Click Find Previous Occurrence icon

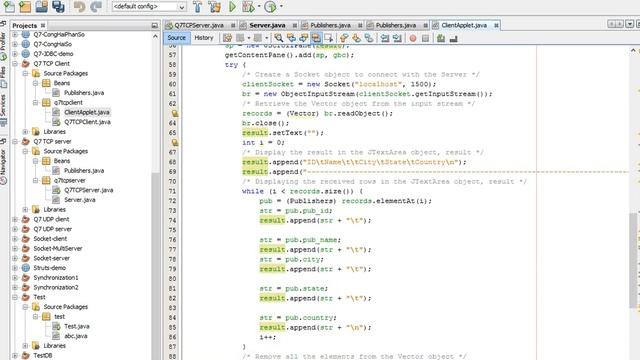[291, 38]
